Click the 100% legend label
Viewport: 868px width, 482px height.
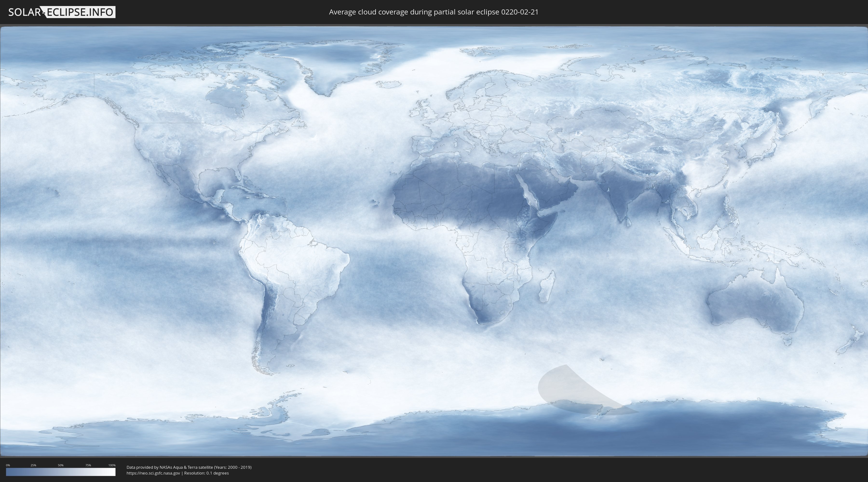(112, 465)
